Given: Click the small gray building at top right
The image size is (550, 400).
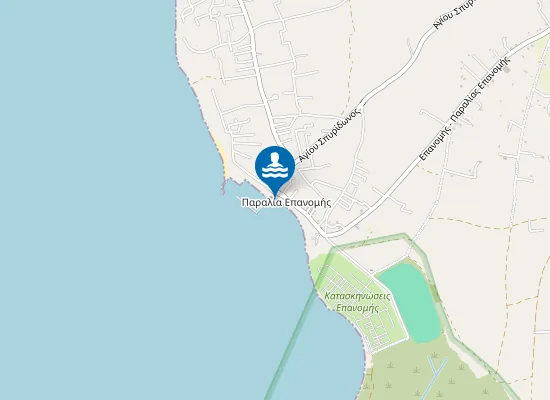Looking at the screenshot, I should [506, 69].
